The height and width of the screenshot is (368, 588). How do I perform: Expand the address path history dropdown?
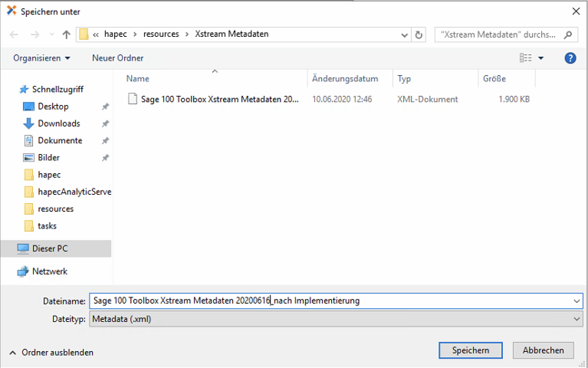[x=404, y=35]
